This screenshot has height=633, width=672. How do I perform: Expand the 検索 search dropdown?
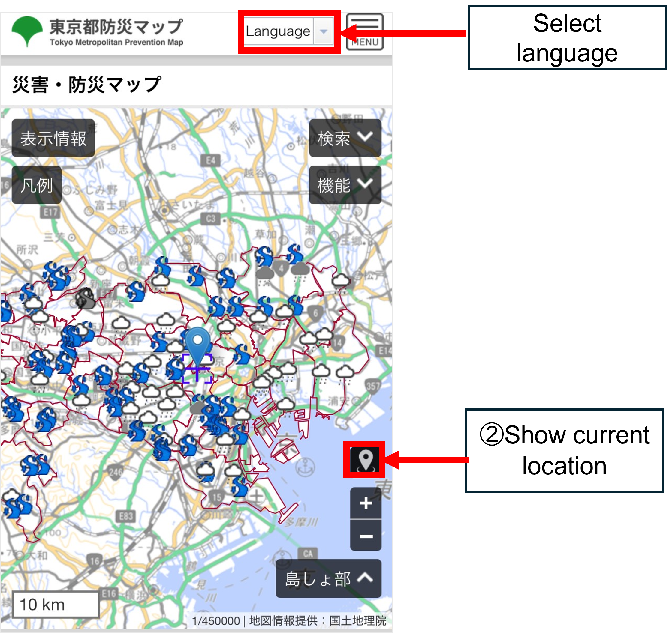tap(345, 138)
